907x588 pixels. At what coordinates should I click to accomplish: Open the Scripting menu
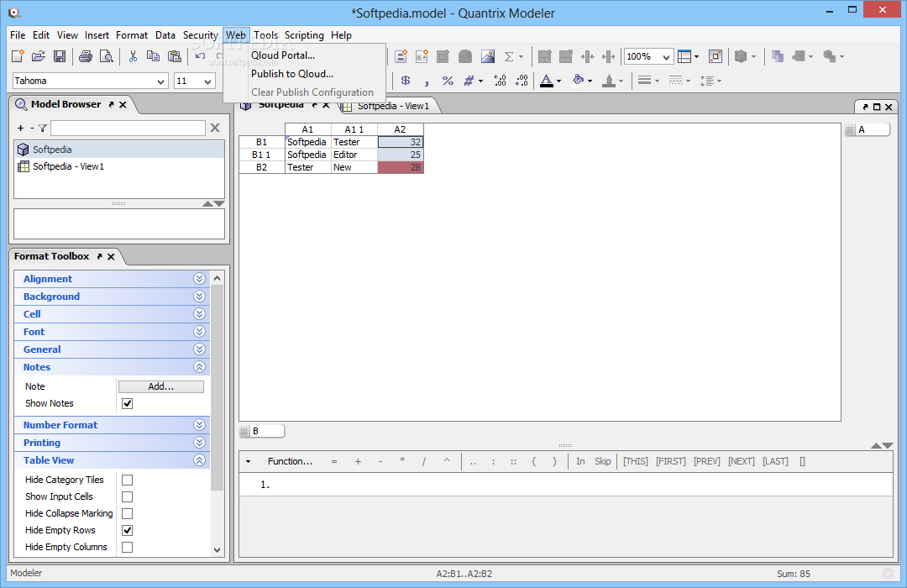(x=304, y=35)
